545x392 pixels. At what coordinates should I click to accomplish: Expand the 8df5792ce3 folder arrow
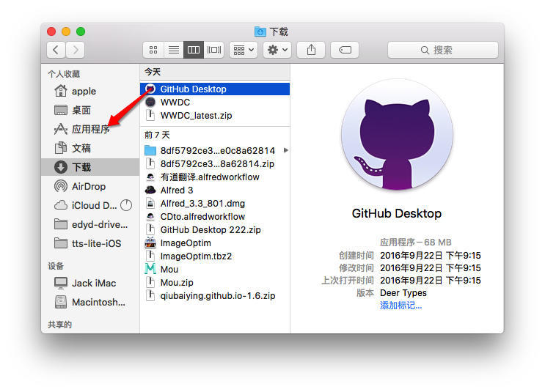point(285,150)
